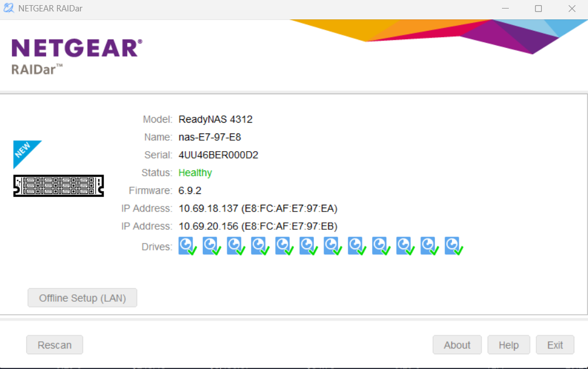The image size is (588, 369).
Task: Click serial number 4UU46BER000D2
Action: click(218, 155)
